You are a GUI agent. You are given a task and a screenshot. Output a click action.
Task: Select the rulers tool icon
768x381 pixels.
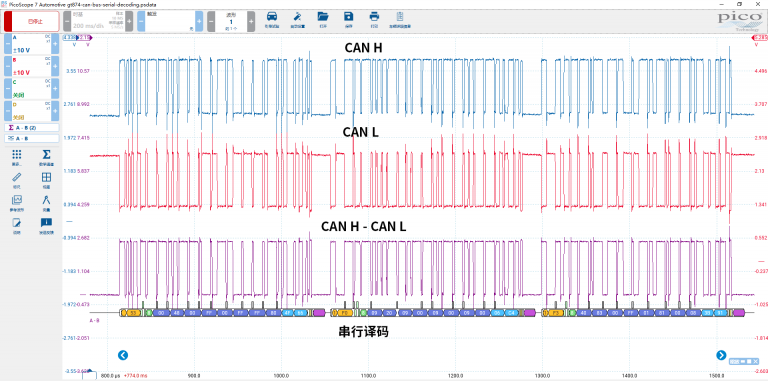pyautogui.click(x=17, y=179)
